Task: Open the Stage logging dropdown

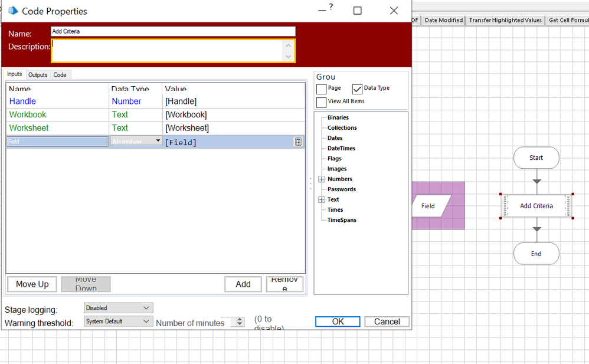Action: [118, 308]
